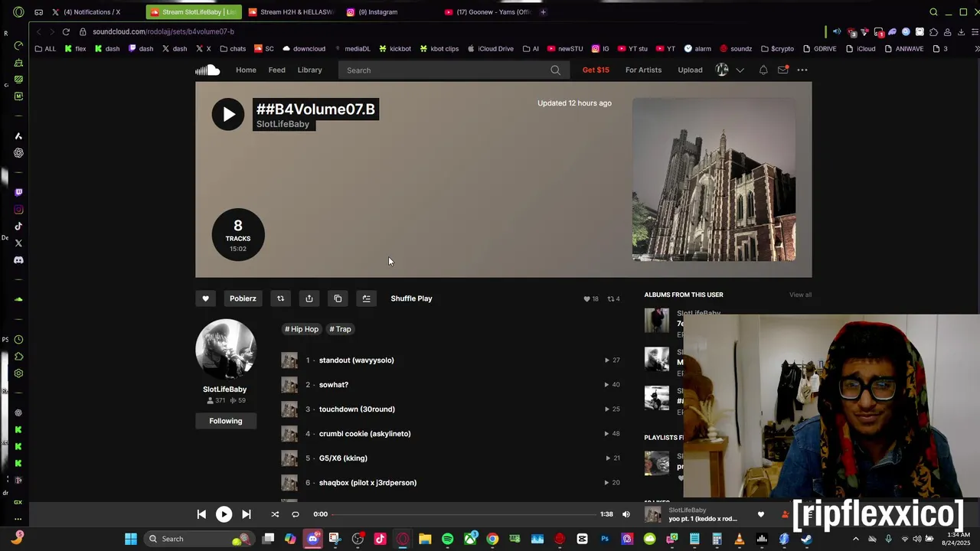Open the messages envelope icon

pyautogui.click(x=782, y=70)
